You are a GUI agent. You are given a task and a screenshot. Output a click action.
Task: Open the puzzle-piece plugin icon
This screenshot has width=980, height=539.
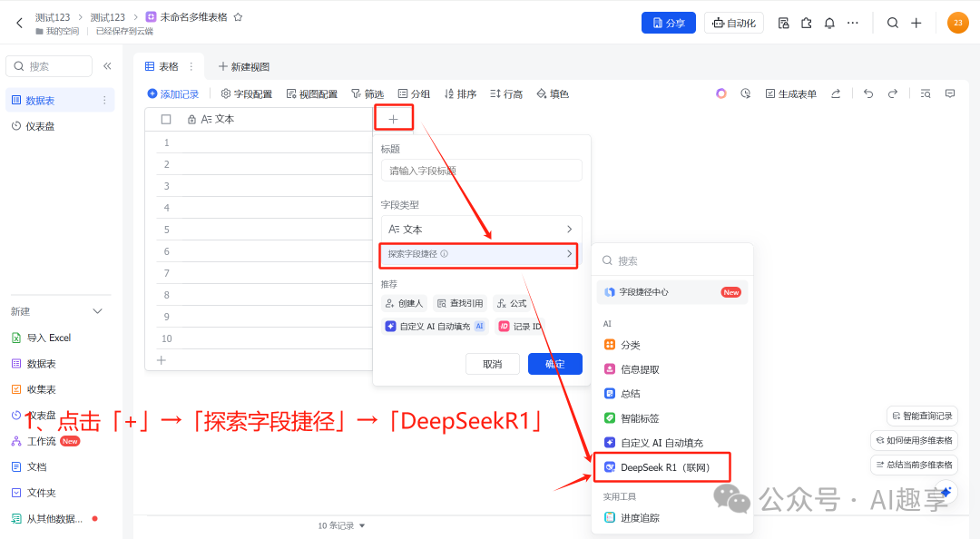click(x=807, y=23)
